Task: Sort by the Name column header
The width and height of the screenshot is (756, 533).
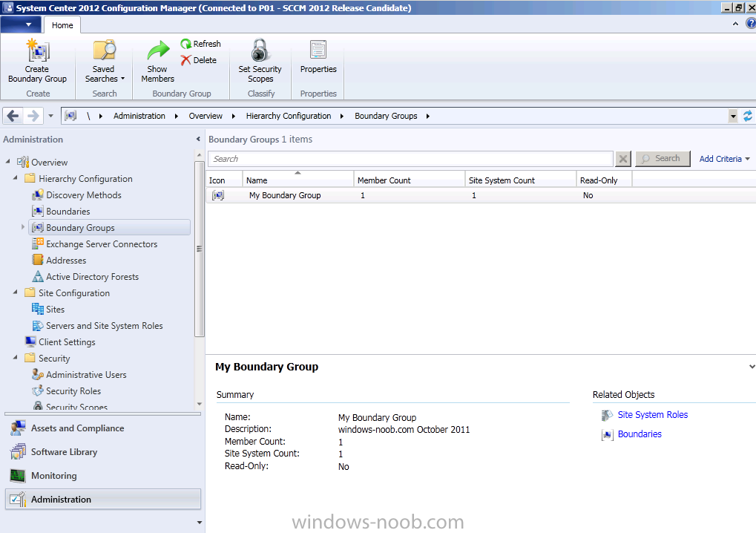Action: [x=298, y=180]
